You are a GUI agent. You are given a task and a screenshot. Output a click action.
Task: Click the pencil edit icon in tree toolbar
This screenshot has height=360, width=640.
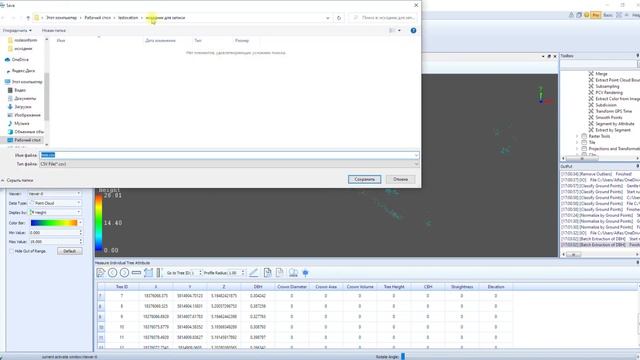[253, 273]
